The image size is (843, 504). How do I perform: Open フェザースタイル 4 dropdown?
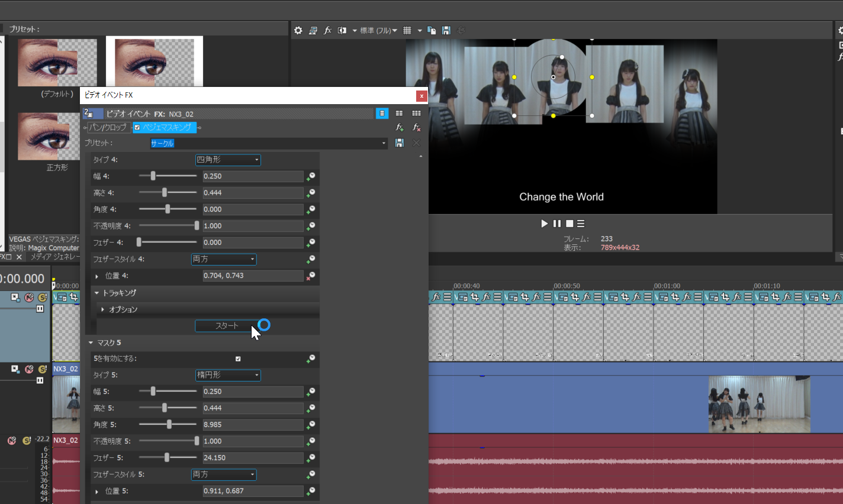pyautogui.click(x=224, y=259)
